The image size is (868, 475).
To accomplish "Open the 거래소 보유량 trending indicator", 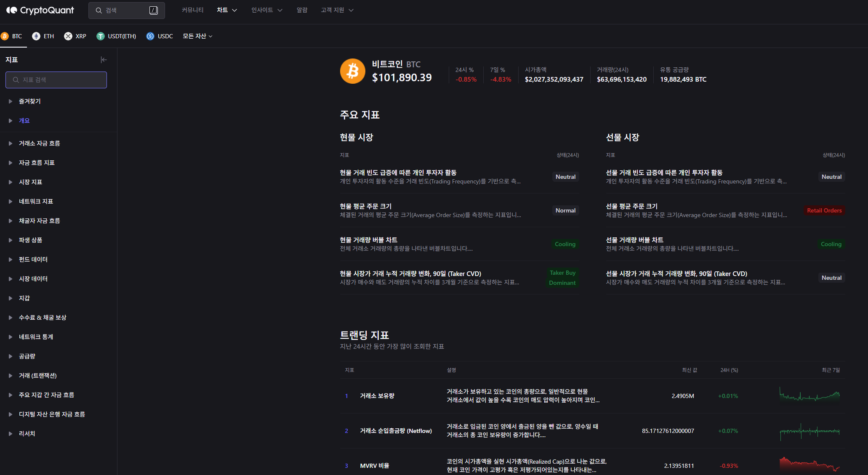I will (377, 395).
